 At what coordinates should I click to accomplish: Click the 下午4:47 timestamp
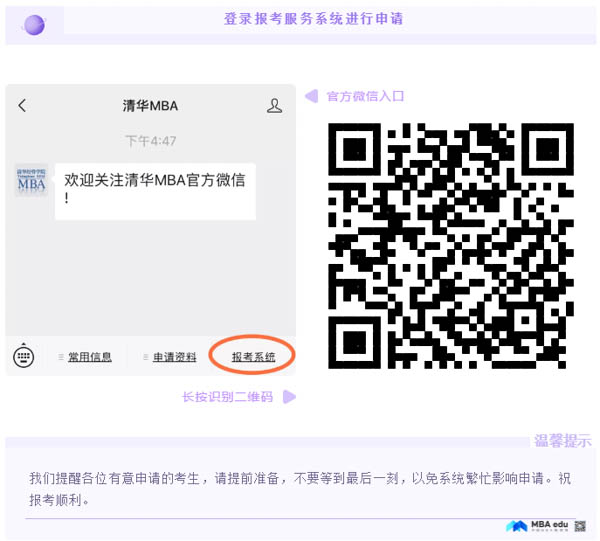pyautogui.click(x=151, y=141)
